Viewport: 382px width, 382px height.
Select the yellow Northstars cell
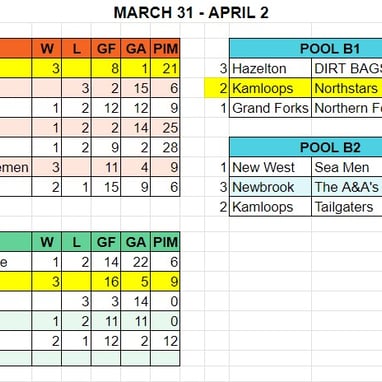[x=347, y=88]
